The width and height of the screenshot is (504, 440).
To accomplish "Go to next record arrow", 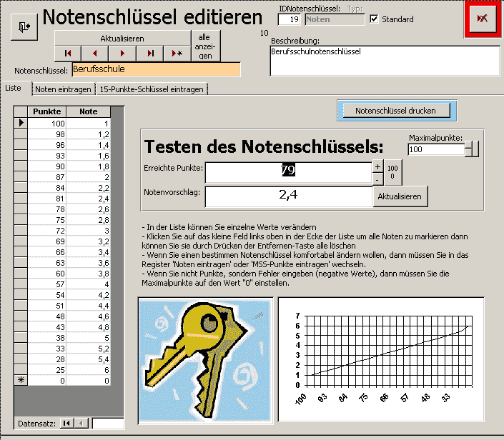I will (122, 54).
